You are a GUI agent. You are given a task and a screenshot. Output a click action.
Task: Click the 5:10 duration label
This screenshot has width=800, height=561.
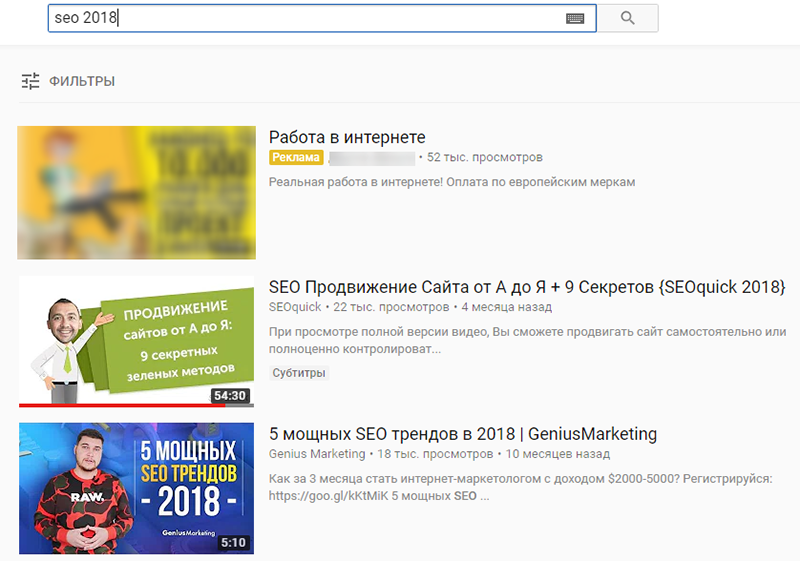coord(233,542)
